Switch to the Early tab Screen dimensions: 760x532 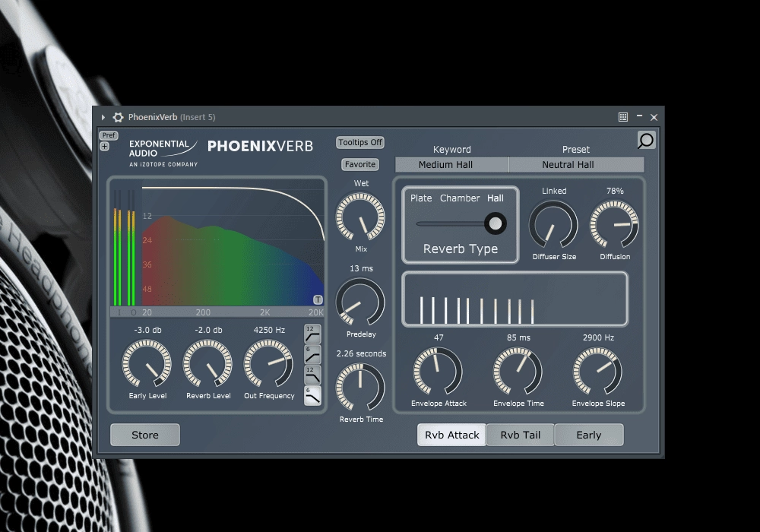[x=589, y=435]
